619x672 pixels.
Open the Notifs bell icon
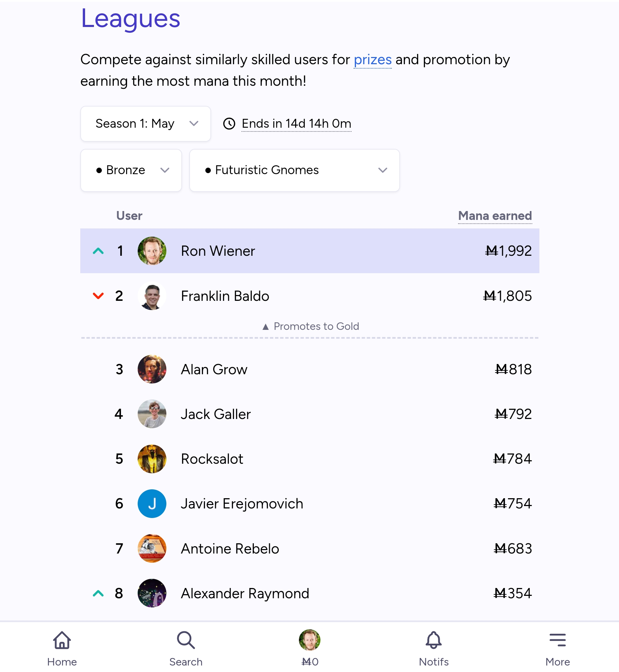tap(434, 640)
